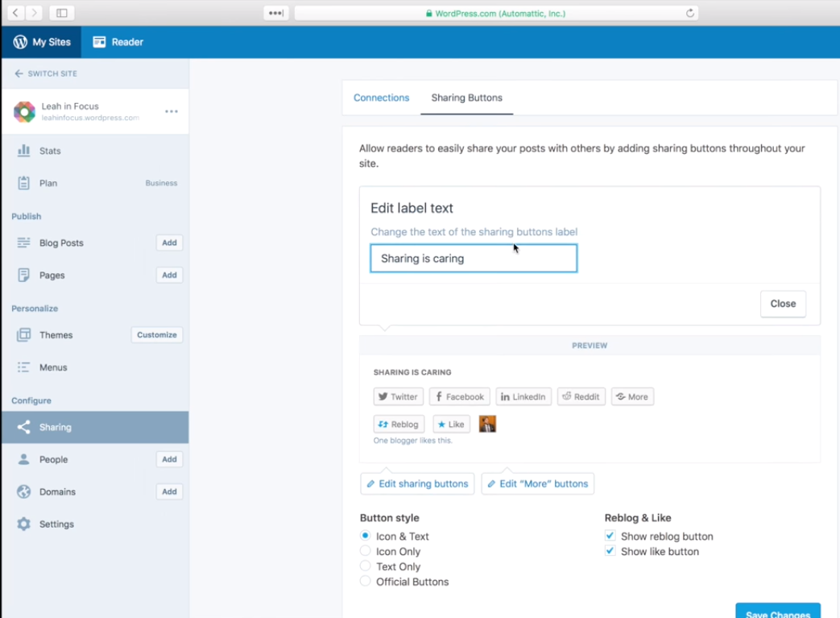Screen dimensions: 840x618
Task: Select the Official Buttons style option
Action: (x=366, y=581)
